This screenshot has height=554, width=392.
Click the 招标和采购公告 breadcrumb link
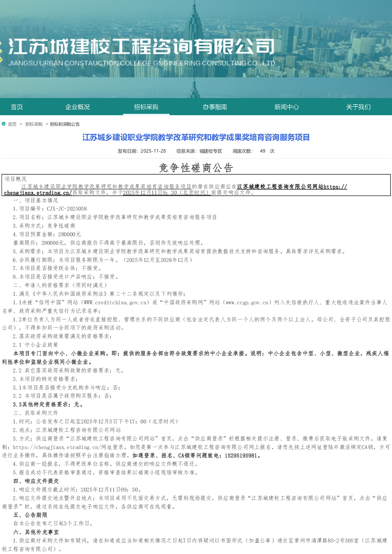click(65, 124)
